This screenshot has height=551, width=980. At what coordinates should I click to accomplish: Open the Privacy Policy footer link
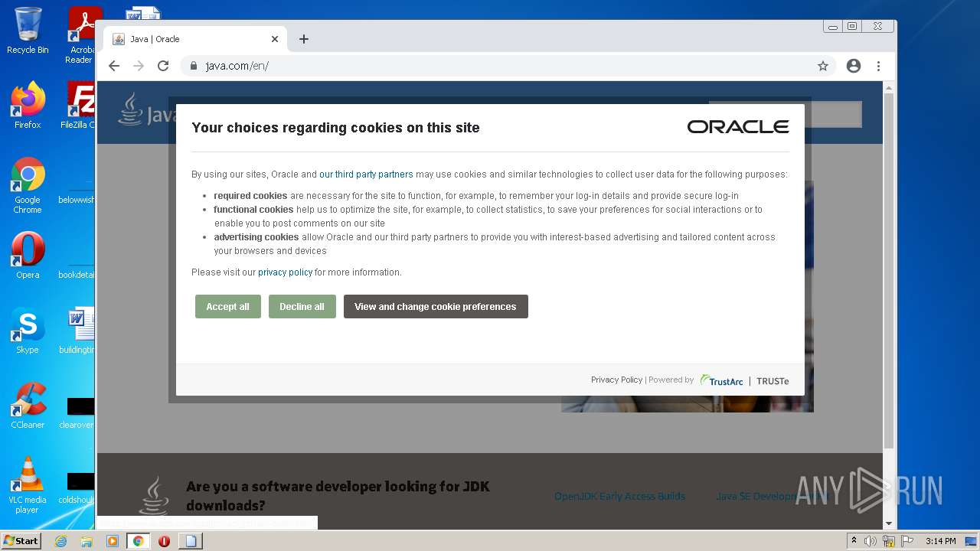[616, 380]
